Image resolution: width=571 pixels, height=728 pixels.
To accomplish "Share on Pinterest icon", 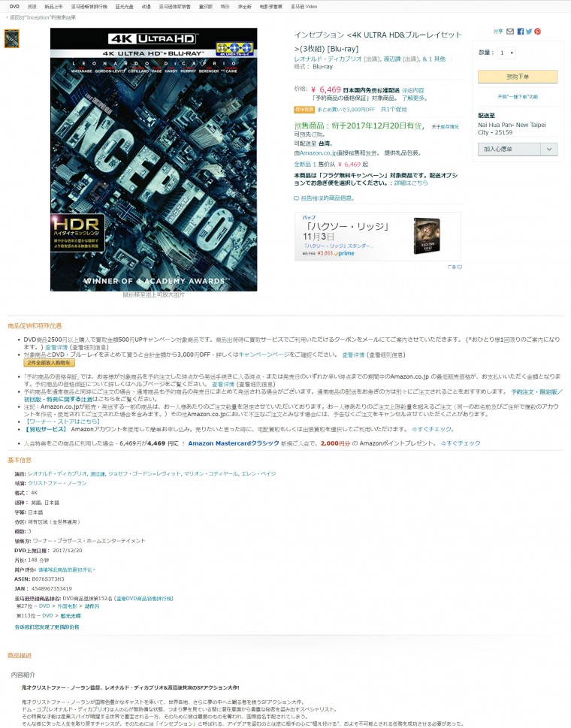I will (x=538, y=32).
